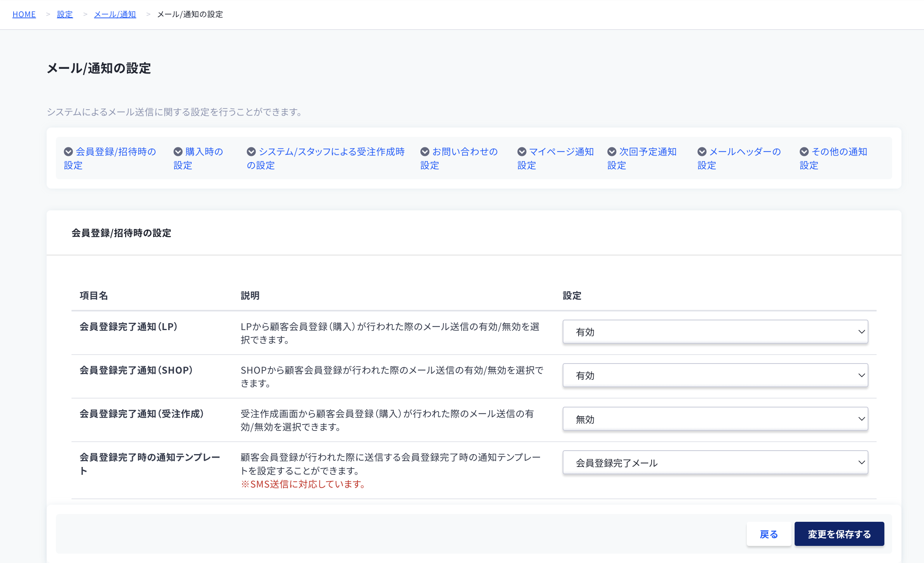Click the メール/通知の設定 breadcrumb text
The width and height of the screenshot is (924, 563).
tap(190, 14)
